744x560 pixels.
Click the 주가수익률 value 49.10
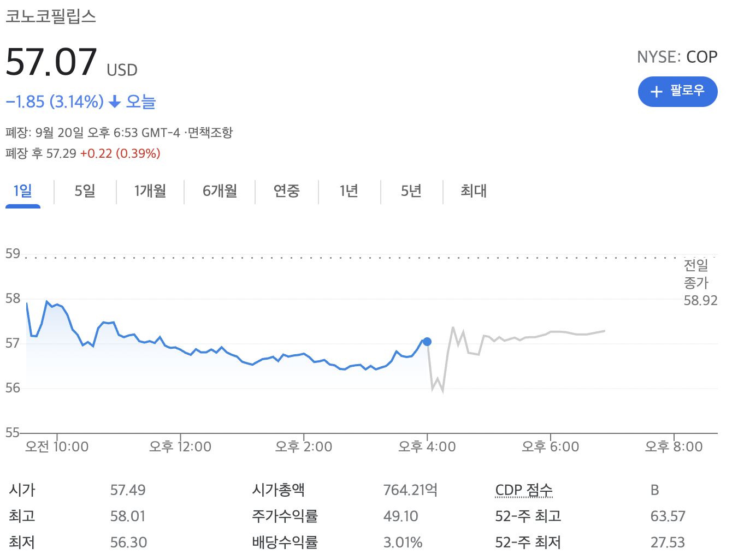click(401, 516)
